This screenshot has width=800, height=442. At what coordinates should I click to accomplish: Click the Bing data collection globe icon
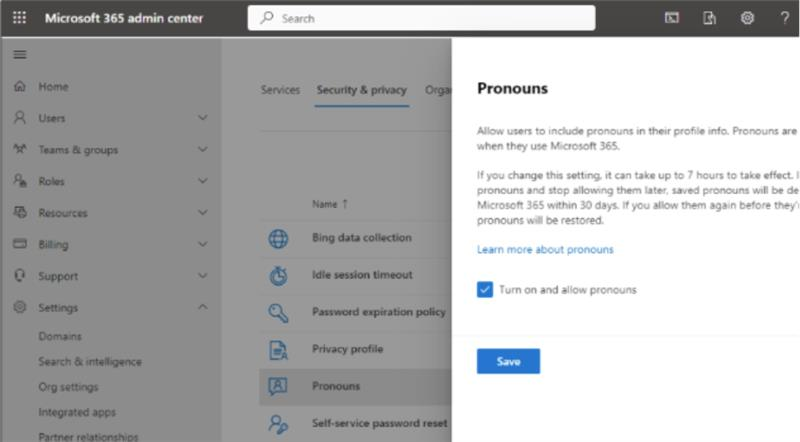pyautogui.click(x=278, y=238)
